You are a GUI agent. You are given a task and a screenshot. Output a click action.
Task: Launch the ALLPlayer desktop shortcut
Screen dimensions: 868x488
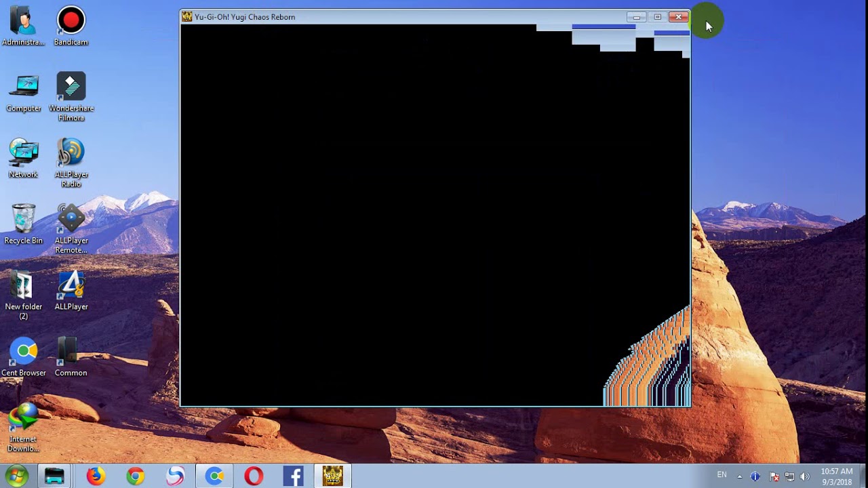point(71,291)
